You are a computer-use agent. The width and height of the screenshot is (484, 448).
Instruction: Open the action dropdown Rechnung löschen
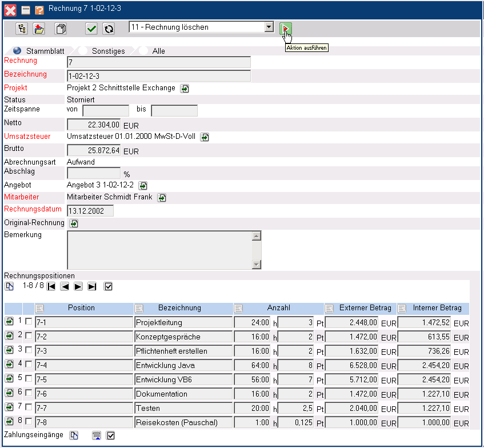269,27
